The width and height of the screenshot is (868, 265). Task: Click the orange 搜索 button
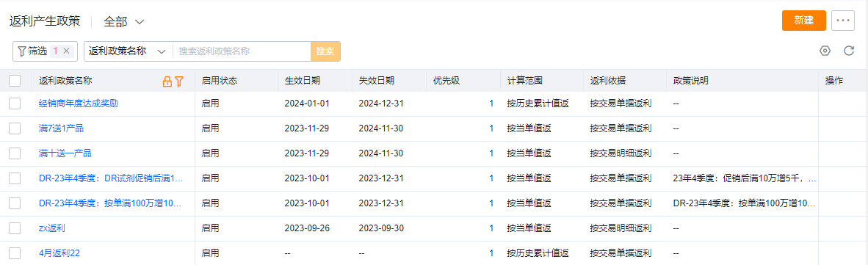point(325,51)
